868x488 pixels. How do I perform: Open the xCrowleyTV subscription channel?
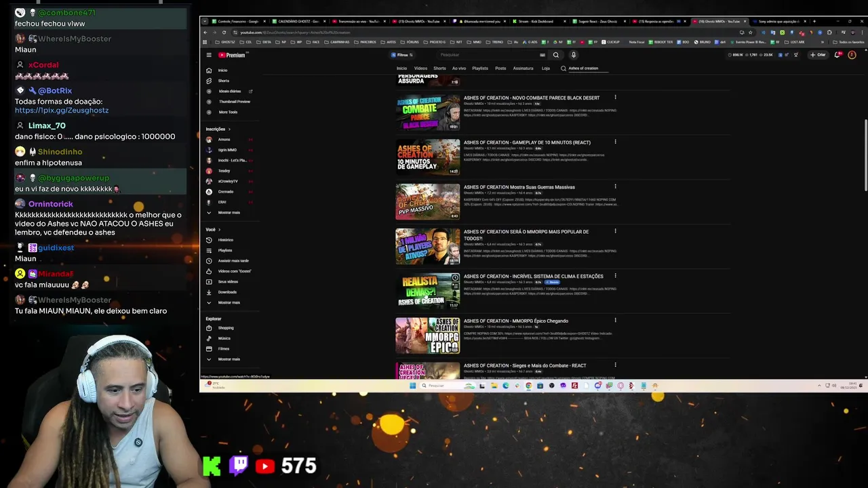(228, 181)
